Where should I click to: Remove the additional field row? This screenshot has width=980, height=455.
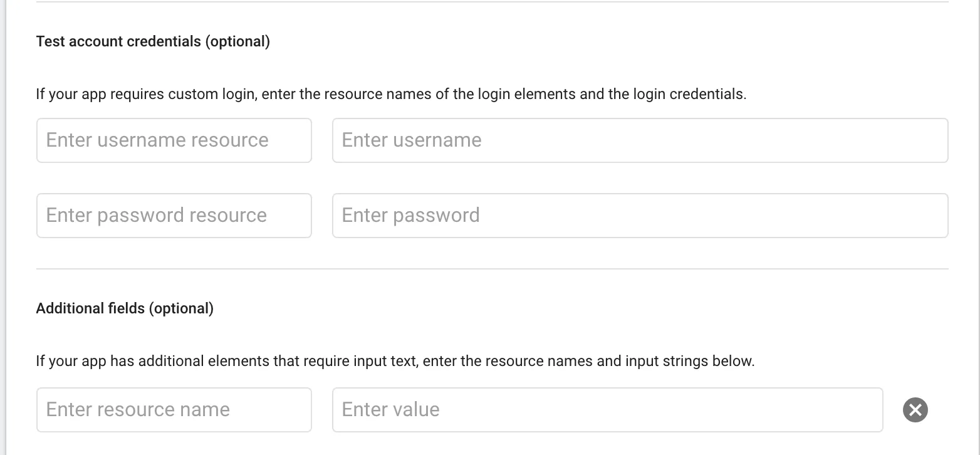point(915,410)
